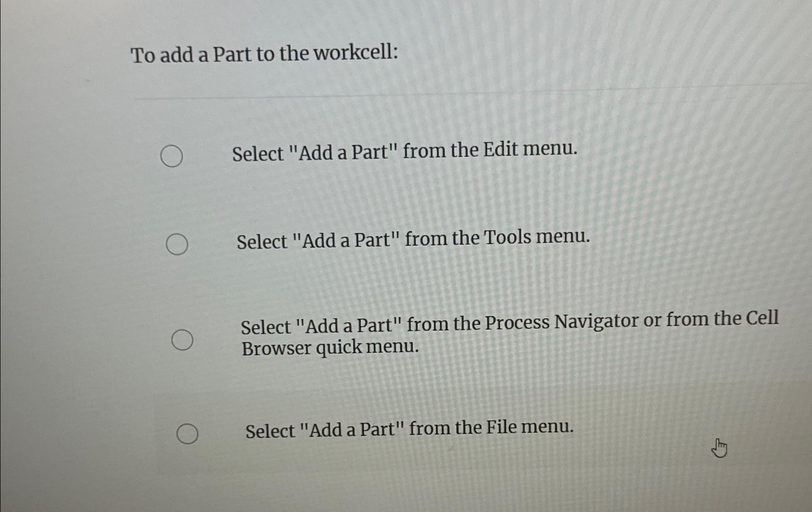The image size is (812, 512).
Task: Click the highlighted last answer row
Action: coord(409,428)
